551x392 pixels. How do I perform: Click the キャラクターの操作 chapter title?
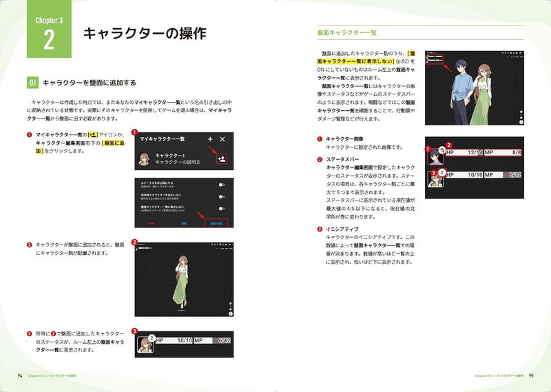click(x=145, y=33)
